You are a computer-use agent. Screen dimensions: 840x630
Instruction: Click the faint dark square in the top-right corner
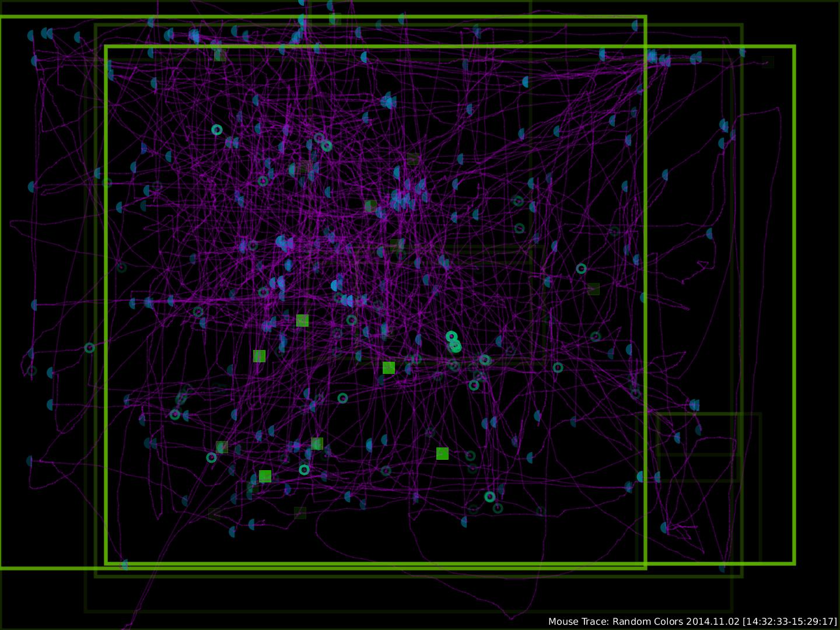click(x=768, y=62)
